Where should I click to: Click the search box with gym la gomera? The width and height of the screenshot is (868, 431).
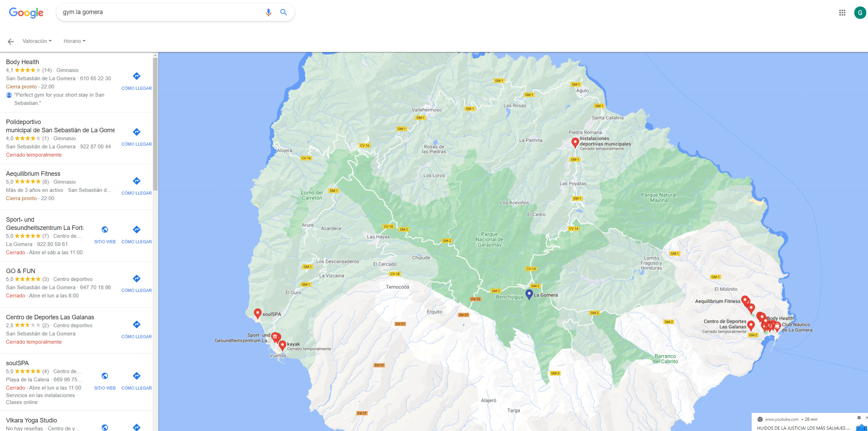161,12
